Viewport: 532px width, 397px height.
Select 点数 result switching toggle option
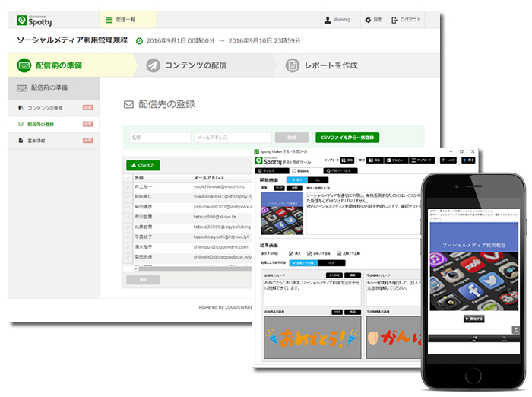[x=331, y=263]
